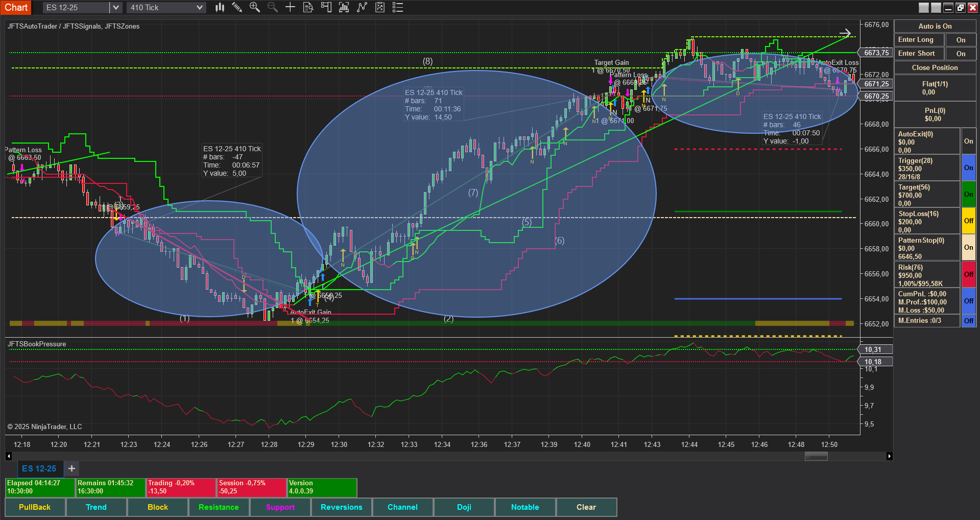Toggle the StopLoss yellow Off switch
980x520 pixels.
(968, 221)
